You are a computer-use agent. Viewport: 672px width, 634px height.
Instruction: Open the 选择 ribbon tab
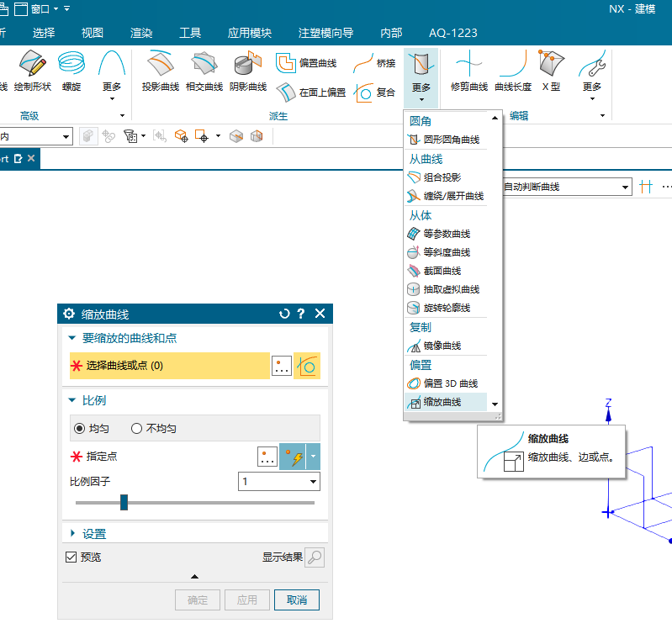(x=44, y=33)
